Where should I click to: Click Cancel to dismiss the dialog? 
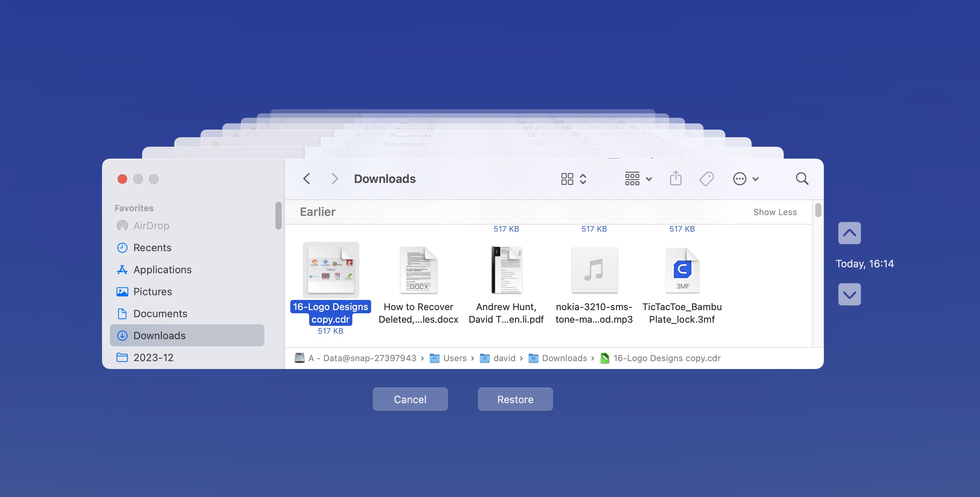coord(410,399)
